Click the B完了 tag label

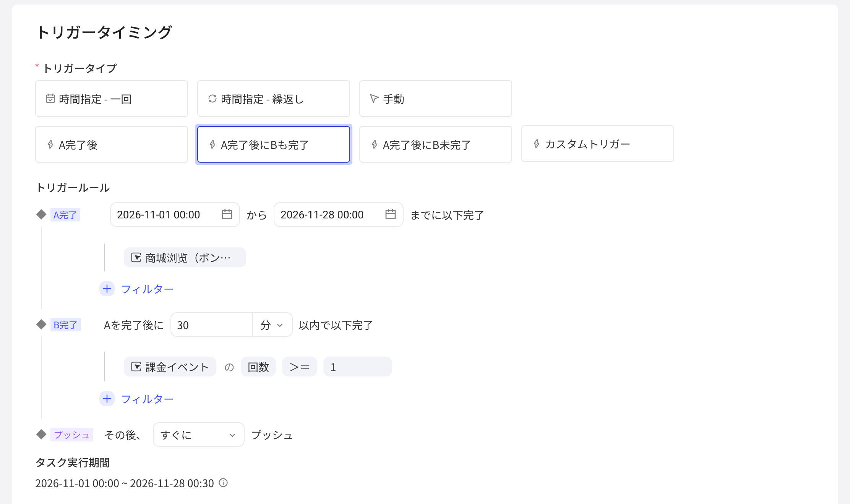coord(66,325)
